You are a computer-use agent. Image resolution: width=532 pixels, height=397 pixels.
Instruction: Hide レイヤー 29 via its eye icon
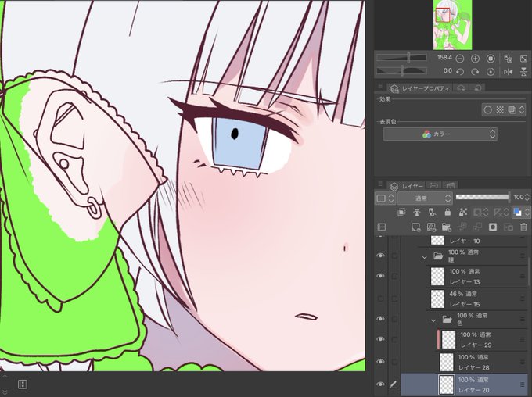pyautogui.click(x=380, y=339)
